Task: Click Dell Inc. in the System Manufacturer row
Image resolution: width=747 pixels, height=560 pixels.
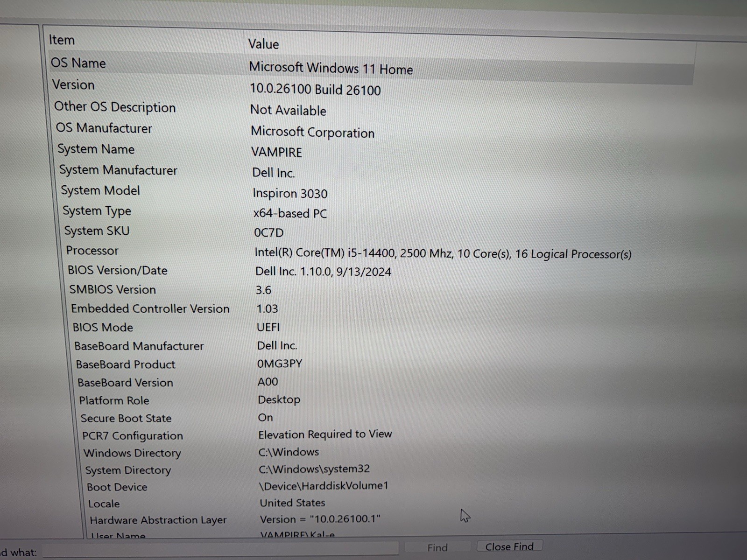Action: 274,173
